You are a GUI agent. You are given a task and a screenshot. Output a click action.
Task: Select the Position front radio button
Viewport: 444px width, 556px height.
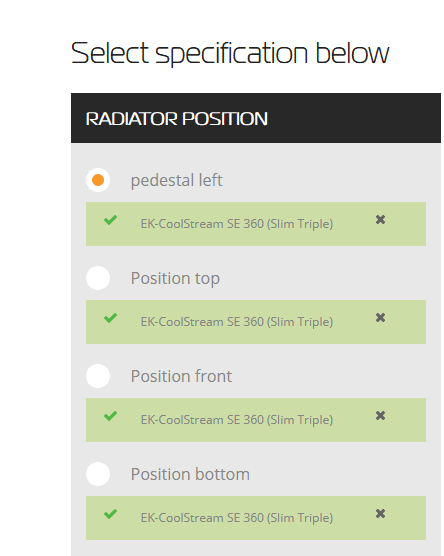98,376
